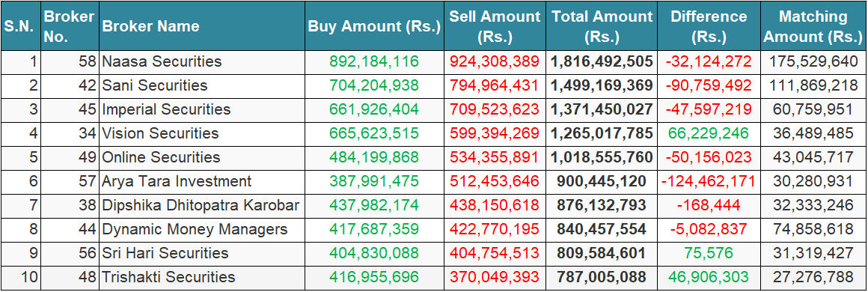The height and width of the screenshot is (292, 868).
Task: Click Sri Hari Securities buy amount 404,830,088
Action: (x=374, y=253)
